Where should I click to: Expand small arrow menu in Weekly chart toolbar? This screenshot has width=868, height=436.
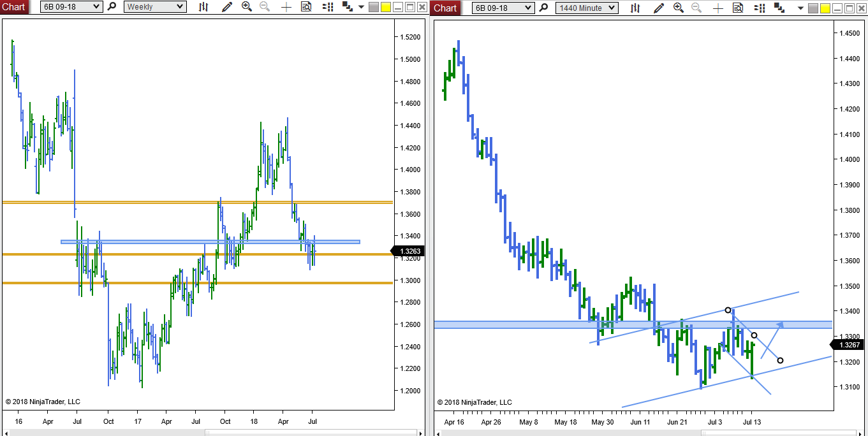[361, 7]
